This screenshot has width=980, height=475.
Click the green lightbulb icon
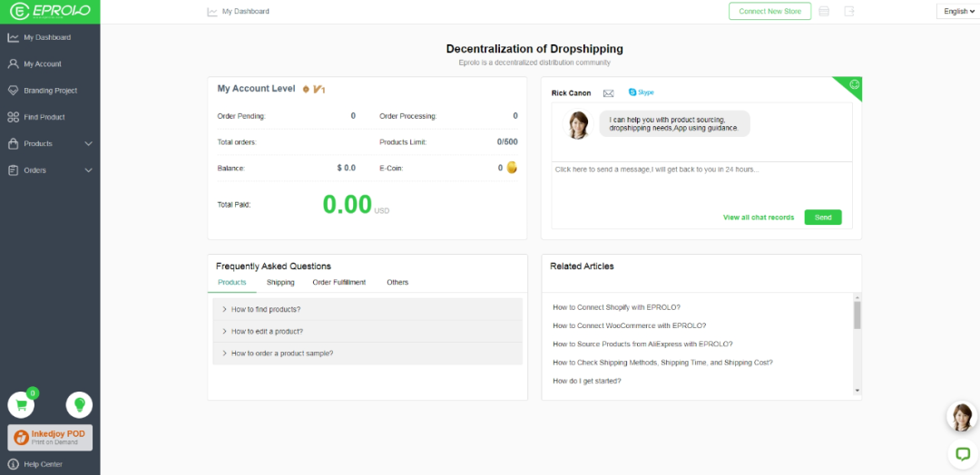click(79, 405)
